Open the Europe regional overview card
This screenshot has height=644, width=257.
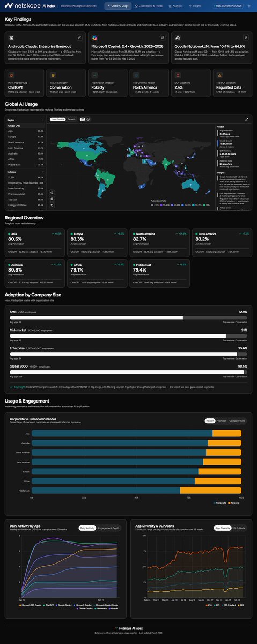click(x=97, y=244)
